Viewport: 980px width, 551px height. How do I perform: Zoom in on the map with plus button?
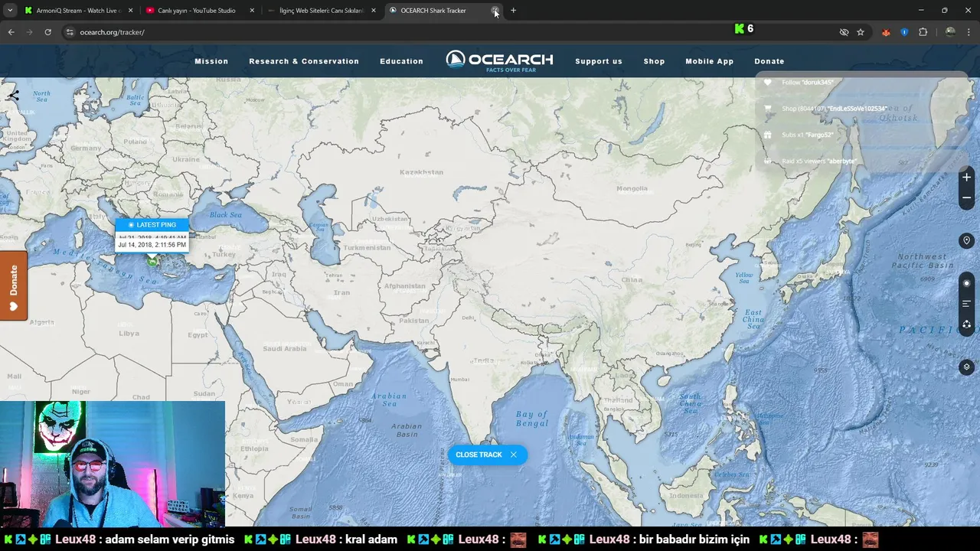point(966,178)
